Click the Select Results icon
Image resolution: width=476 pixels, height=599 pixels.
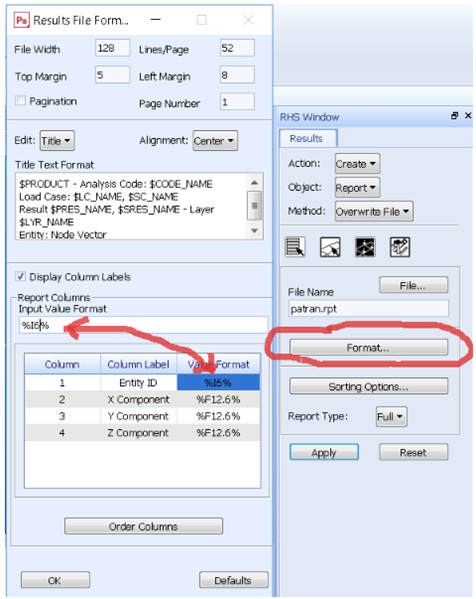pyautogui.click(x=295, y=247)
